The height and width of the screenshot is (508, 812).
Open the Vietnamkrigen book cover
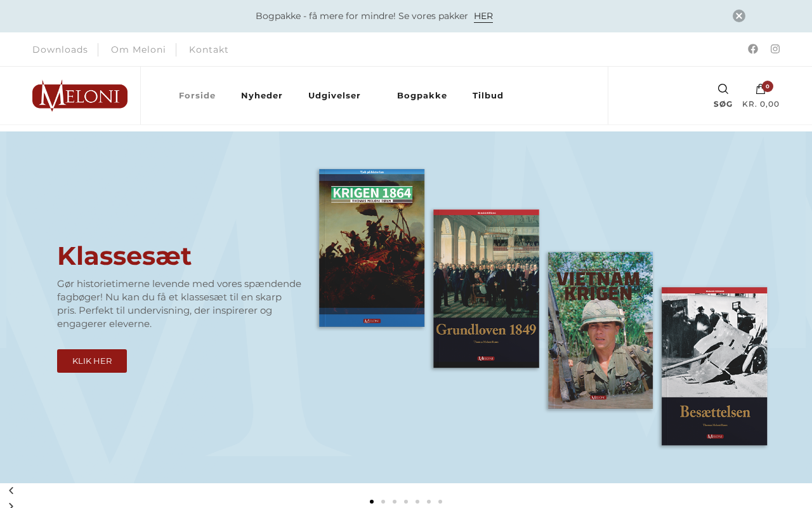click(x=600, y=330)
